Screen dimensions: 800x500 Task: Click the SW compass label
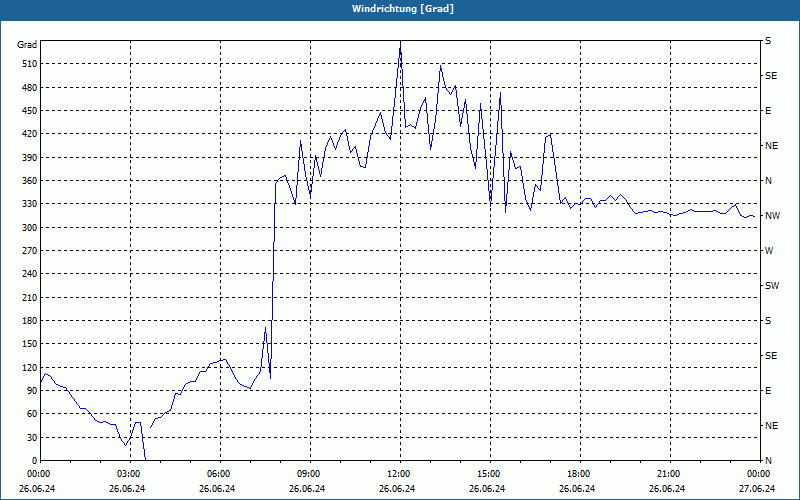(772, 286)
